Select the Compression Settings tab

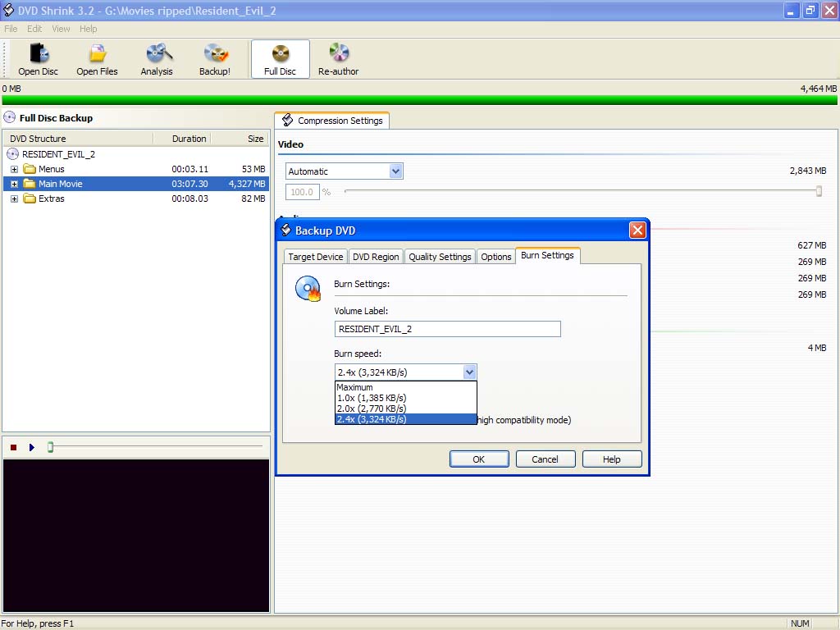pos(332,121)
